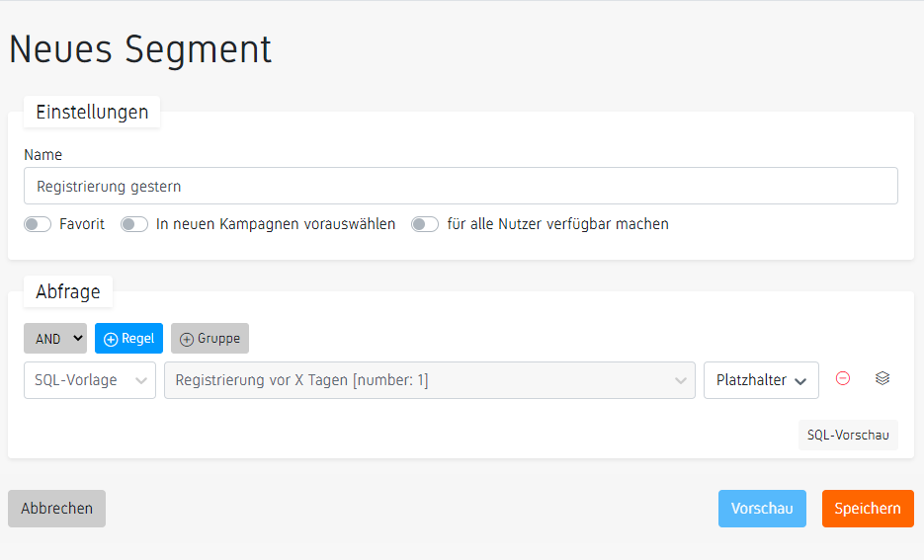The image size is (924, 560).
Task: Click plus icon in Gruppe button
Action: coord(187,339)
